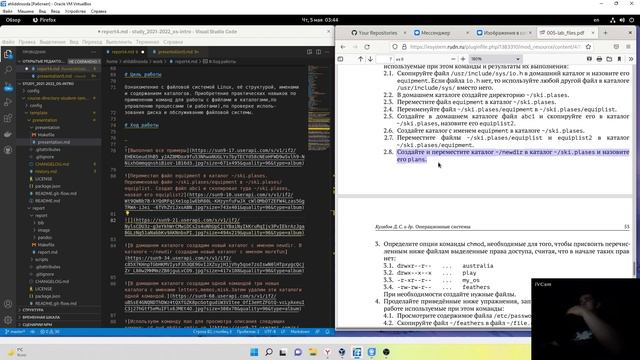Image resolution: width=640 pixels, height=360 pixels.
Task: Open the Машина menu in VirtualBox
Action: tap(26, 11)
